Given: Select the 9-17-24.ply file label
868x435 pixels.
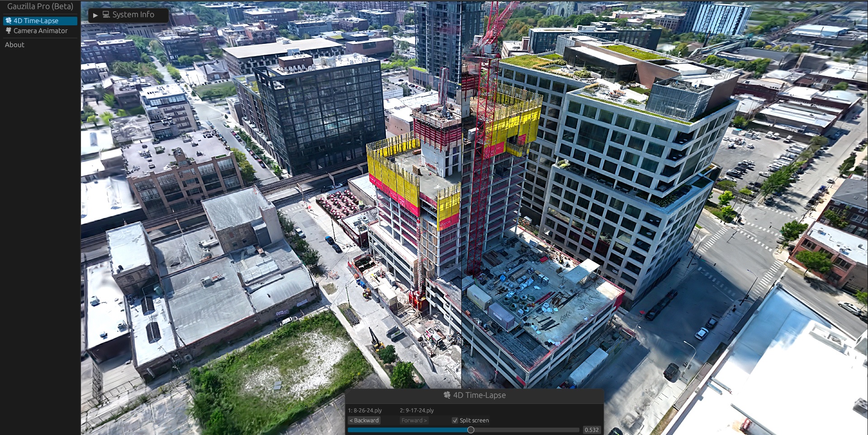Looking at the screenshot, I should click(x=417, y=411).
